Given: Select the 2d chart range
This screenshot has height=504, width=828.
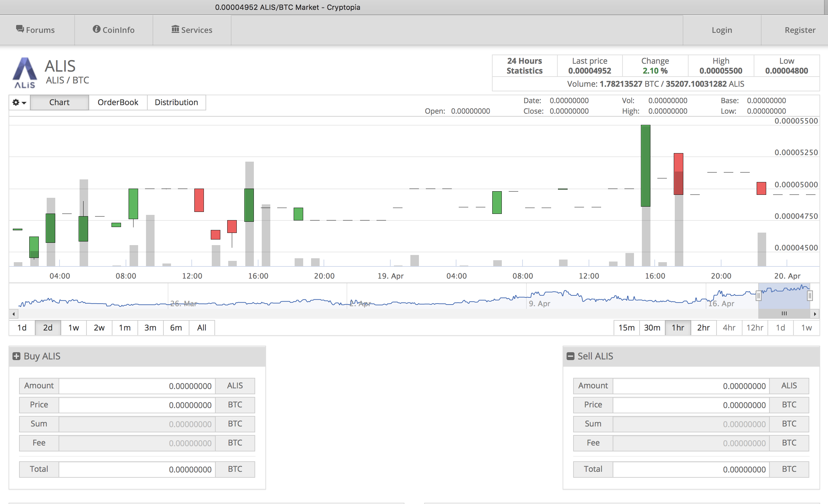Looking at the screenshot, I should [x=48, y=328].
